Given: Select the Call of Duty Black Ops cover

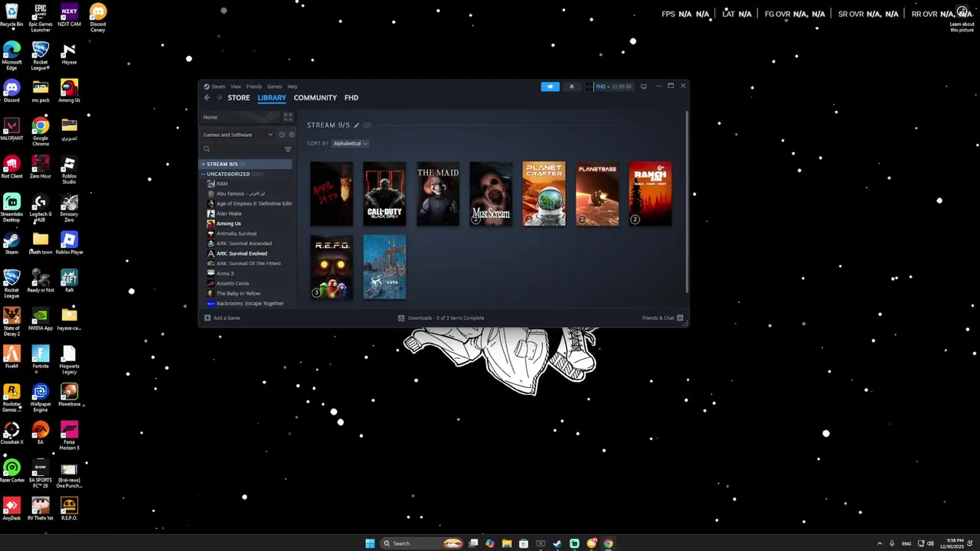Looking at the screenshot, I should (384, 194).
